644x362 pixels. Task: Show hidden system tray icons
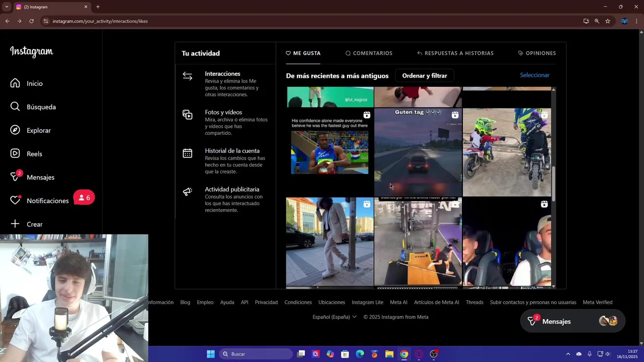[568, 354]
